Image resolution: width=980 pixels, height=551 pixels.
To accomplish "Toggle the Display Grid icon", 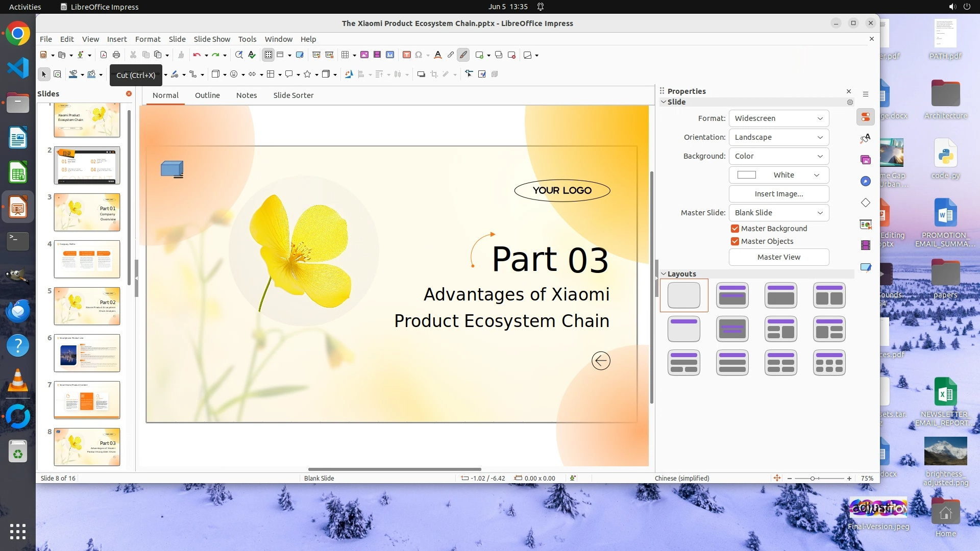I will click(268, 55).
